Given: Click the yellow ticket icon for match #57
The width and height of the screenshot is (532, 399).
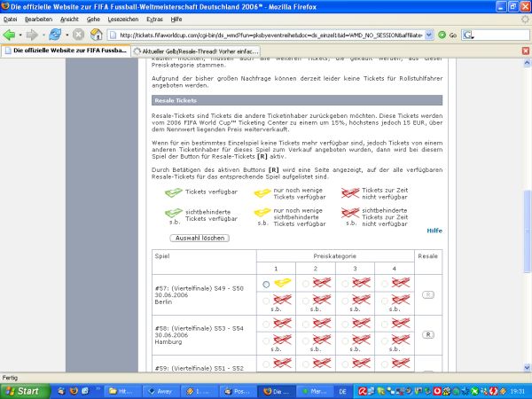Looking at the screenshot, I should 284,283.
